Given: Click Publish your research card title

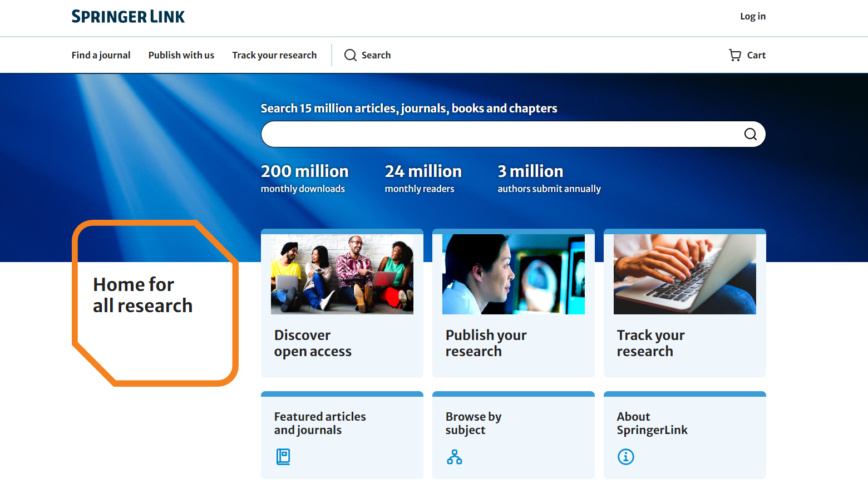Looking at the screenshot, I should 486,343.
